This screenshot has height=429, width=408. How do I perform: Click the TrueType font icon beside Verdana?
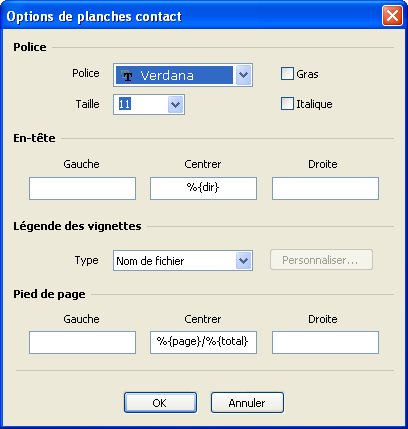[x=127, y=76]
